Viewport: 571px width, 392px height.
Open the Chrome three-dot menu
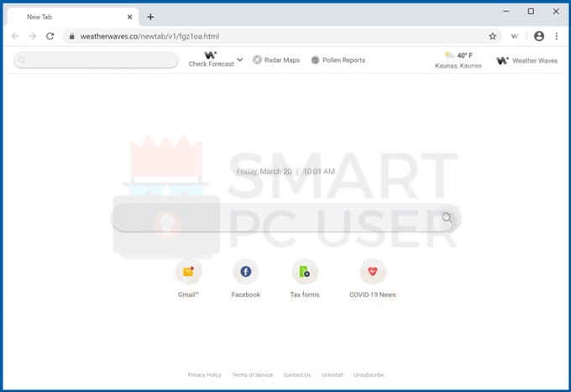pos(557,36)
